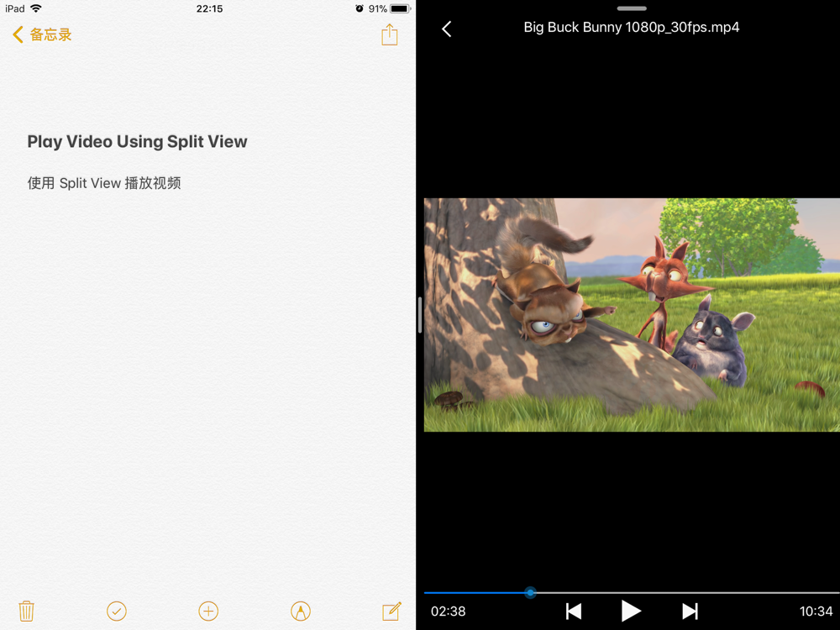Tap the Big Buck Bunny video frame

pyautogui.click(x=632, y=315)
